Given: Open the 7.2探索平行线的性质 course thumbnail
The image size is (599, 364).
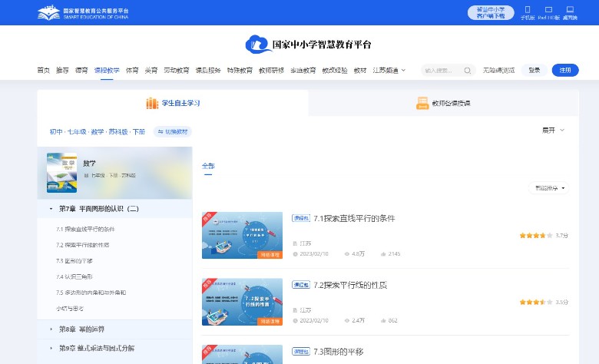Looking at the screenshot, I should point(242,302).
